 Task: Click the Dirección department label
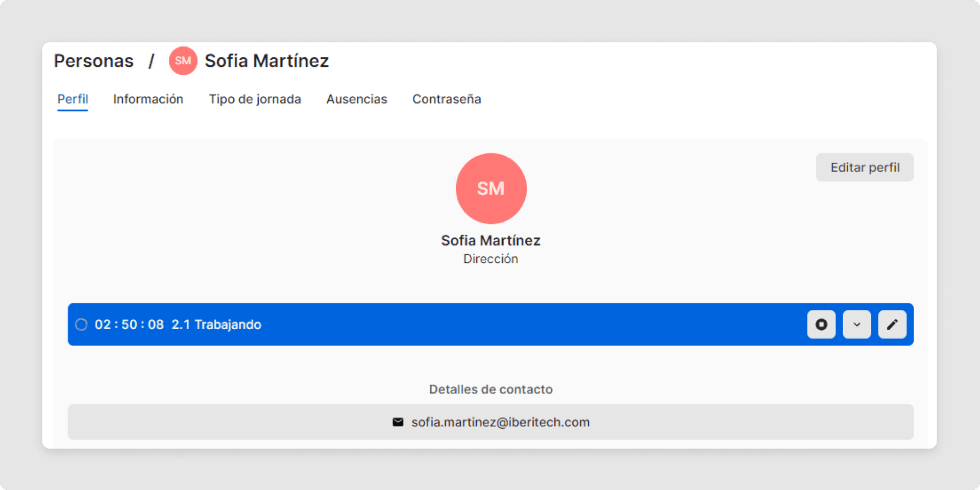[x=491, y=259]
